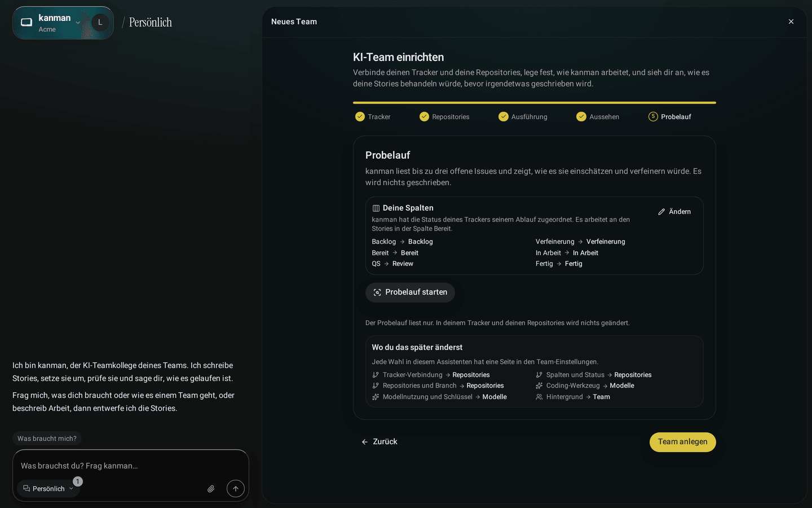
Task: Send the message with the up-arrow button
Action: [x=236, y=489]
